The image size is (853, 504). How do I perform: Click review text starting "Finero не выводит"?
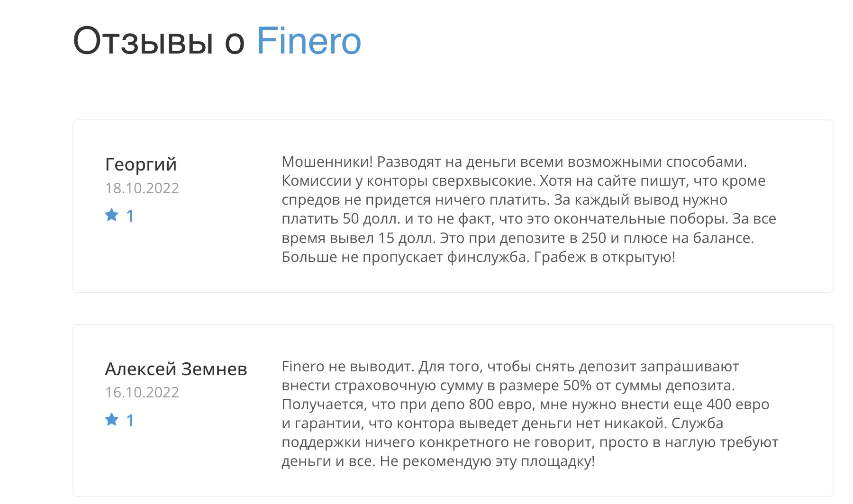click(530, 414)
